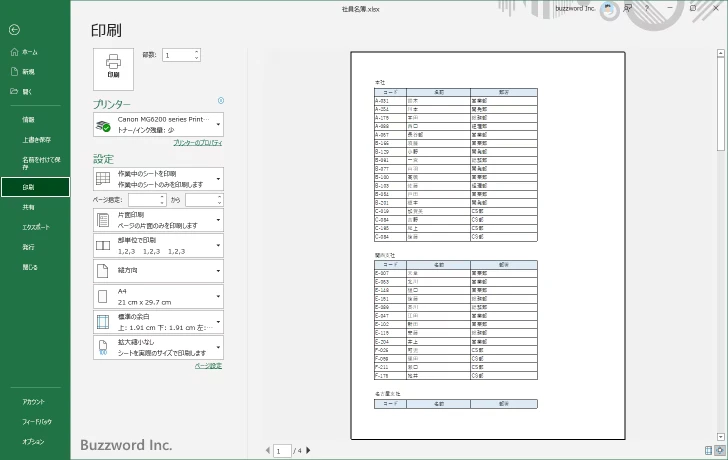Increase the page range end value
Image resolution: width=728 pixels, height=460 pixels.
tap(220, 197)
